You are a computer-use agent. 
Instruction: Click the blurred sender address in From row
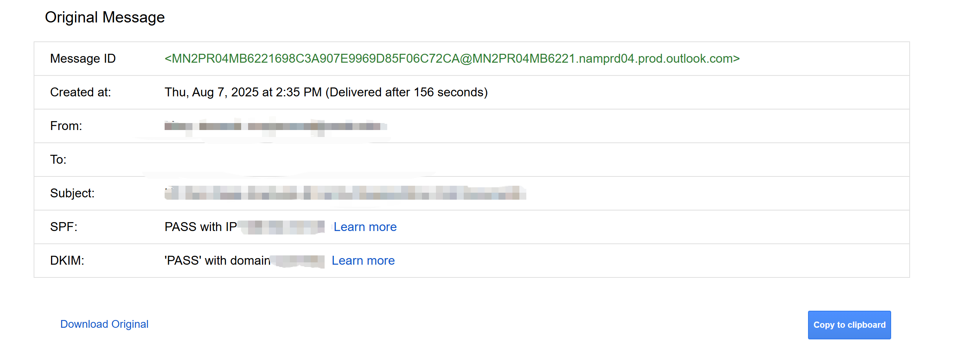click(x=275, y=126)
